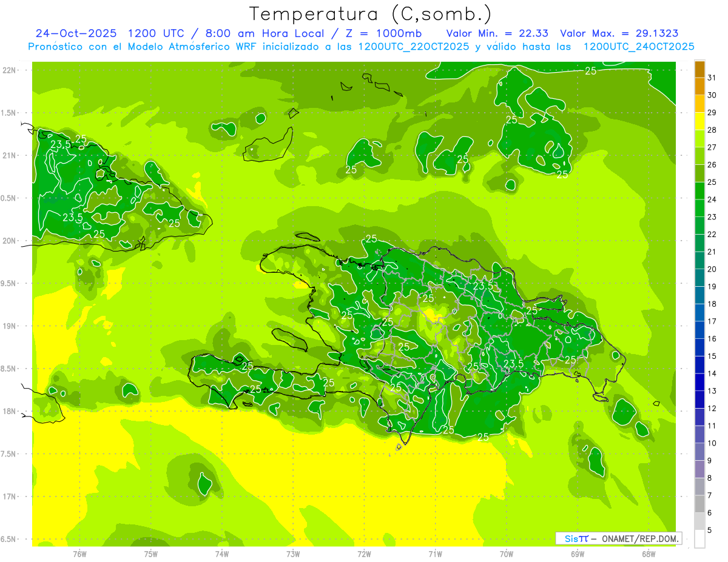This screenshot has width=728, height=562.
Task: Click the 68W longitude axis label
Action: (649, 554)
